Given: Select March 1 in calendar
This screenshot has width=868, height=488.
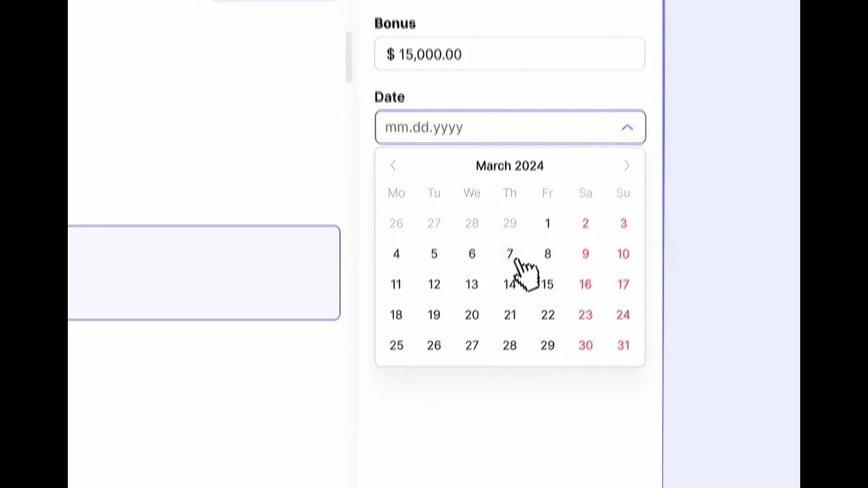Looking at the screenshot, I should 547,223.
